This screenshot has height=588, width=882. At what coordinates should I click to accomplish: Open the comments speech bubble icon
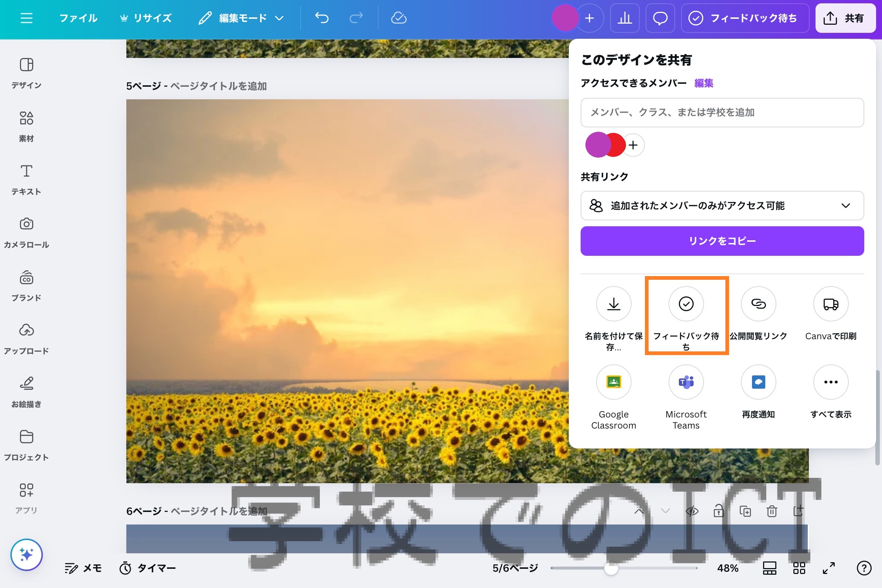pyautogui.click(x=660, y=18)
